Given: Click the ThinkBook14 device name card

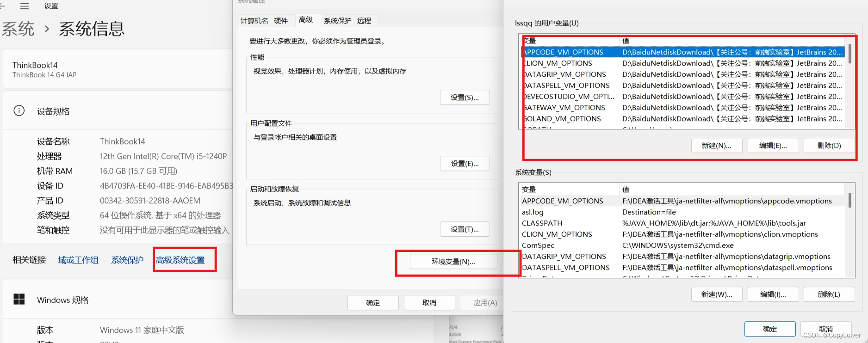Looking at the screenshot, I should (118, 69).
